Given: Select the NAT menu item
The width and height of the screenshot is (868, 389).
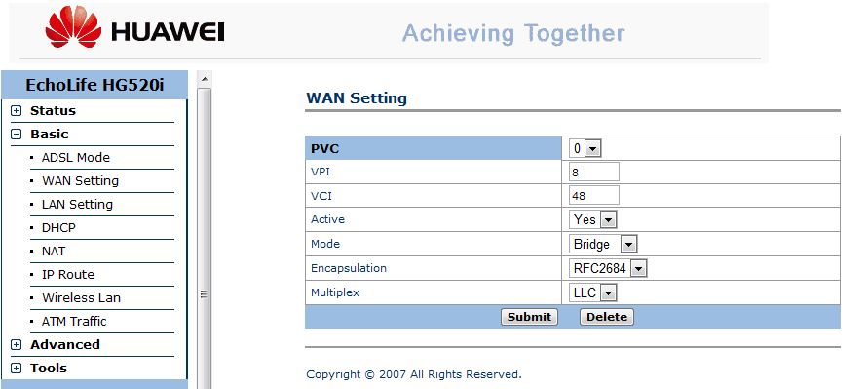Looking at the screenshot, I should (x=54, y=251).
